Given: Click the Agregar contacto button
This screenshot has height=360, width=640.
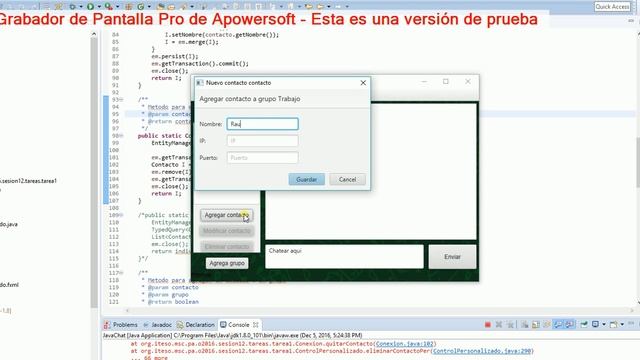Looking at the screenshot, I should point(227,215).
